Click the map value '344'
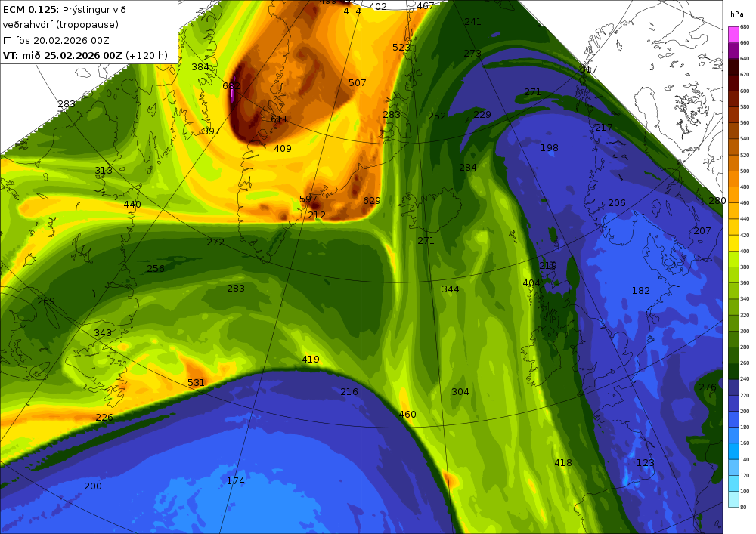The image size is (756, 534). (x=451, y=289)
